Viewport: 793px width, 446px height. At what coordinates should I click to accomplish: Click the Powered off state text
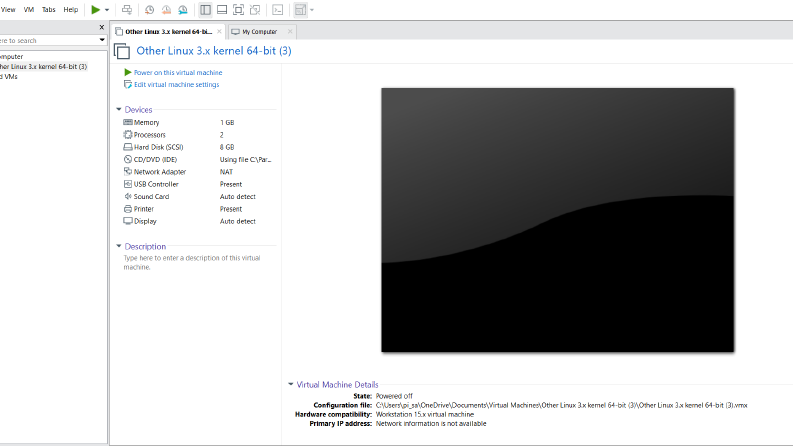point(394,396)
